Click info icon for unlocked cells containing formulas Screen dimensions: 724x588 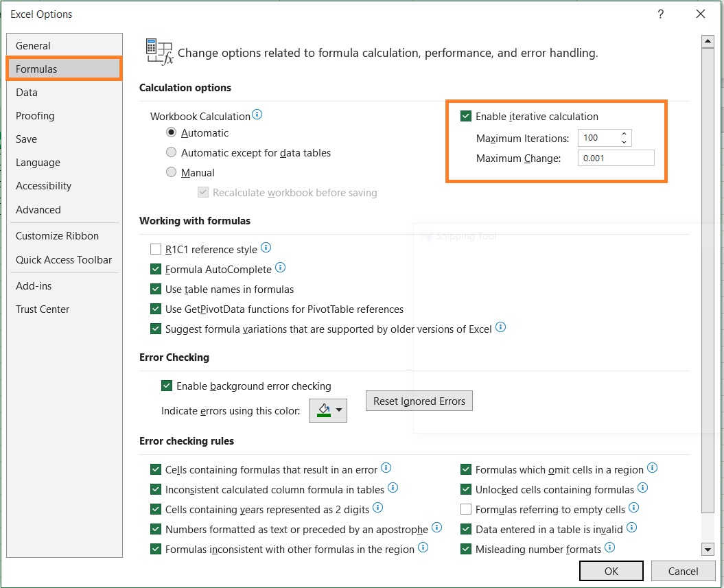click(x=643, y=488)
